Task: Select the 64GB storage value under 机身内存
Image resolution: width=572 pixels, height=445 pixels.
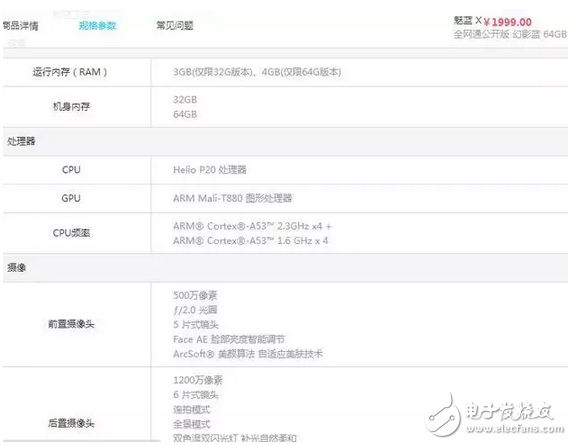Action: (x=185, y=115)
